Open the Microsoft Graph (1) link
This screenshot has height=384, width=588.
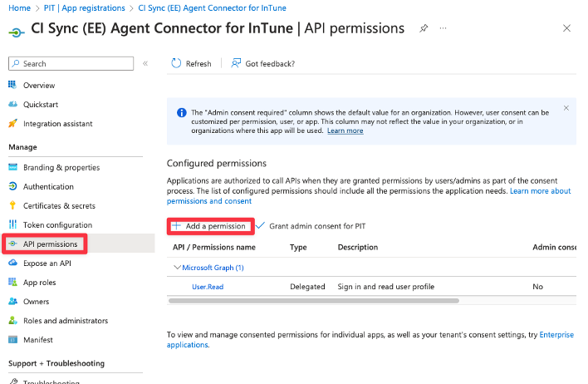tap(213, 268)
